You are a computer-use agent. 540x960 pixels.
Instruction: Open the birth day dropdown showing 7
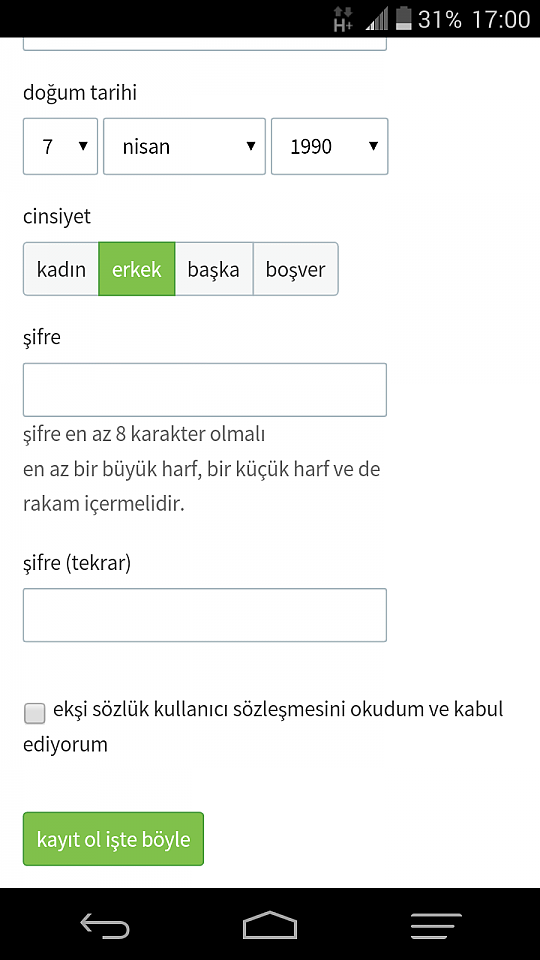[61, 146]
